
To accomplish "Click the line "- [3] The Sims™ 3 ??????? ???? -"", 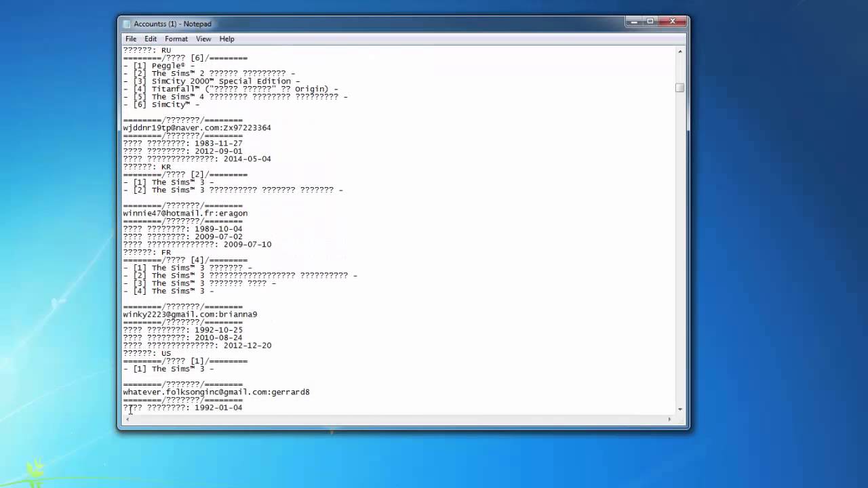I will (199, 283).
